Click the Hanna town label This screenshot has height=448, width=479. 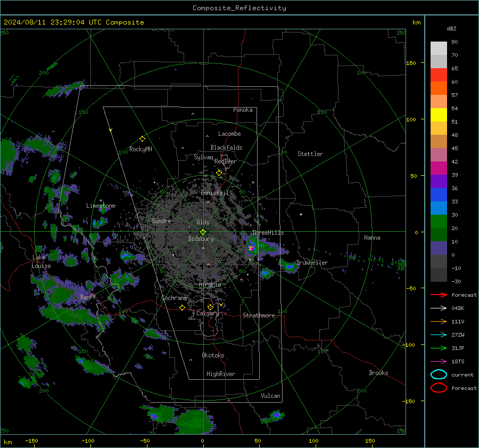[x=372, y=238]
